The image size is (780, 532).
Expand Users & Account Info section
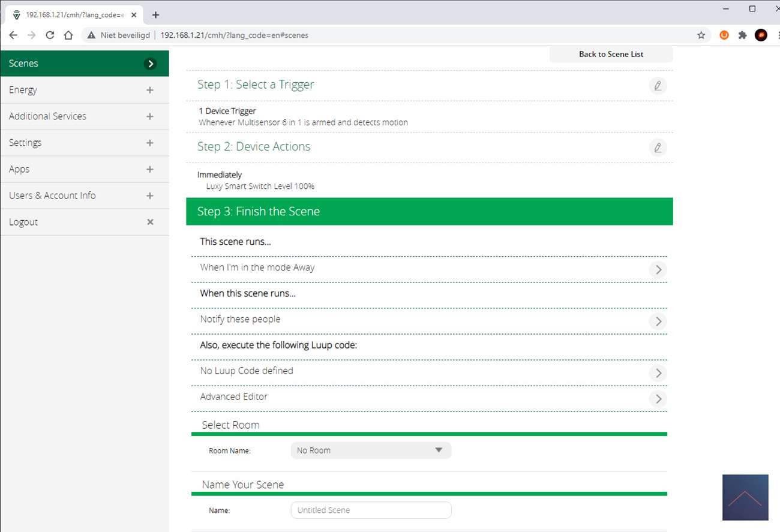[150, 196]
